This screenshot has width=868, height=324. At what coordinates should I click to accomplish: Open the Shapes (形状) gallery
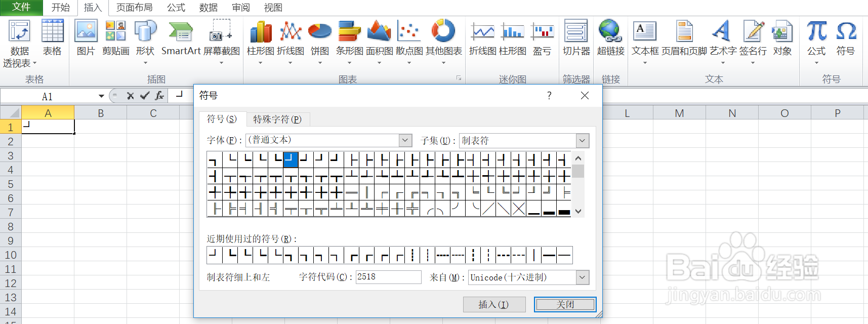click(145, 43)
